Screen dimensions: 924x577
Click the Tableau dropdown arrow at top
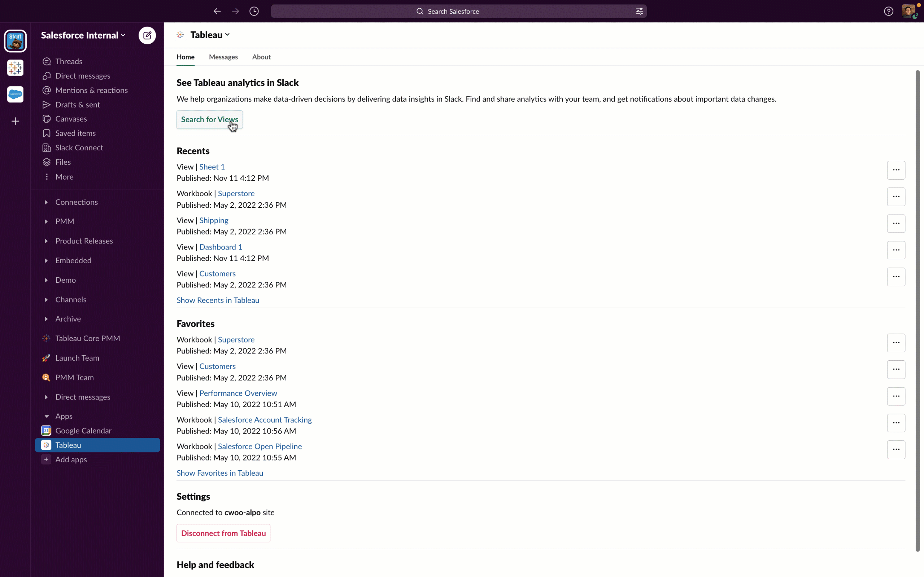(x=228, y=35)
